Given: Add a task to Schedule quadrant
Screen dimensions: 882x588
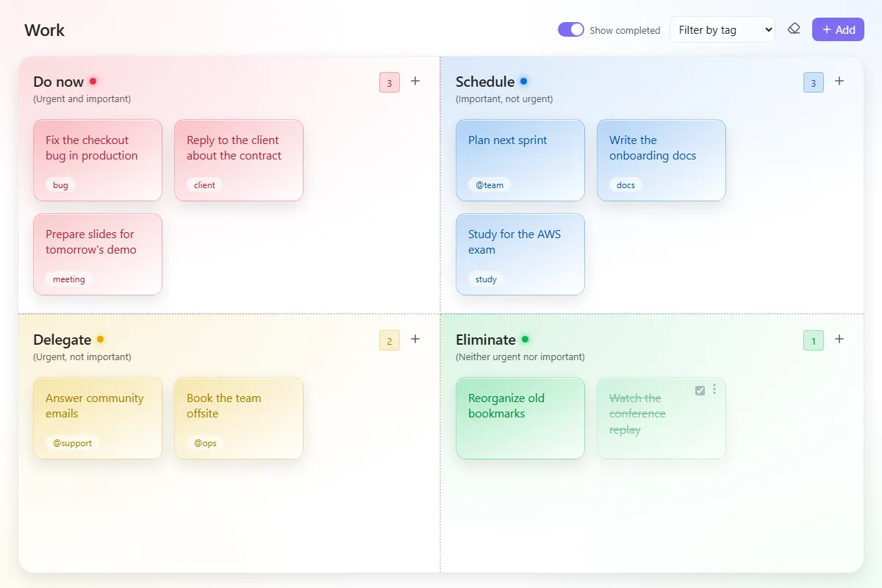Looking at the screenshot, I should 839,82.
